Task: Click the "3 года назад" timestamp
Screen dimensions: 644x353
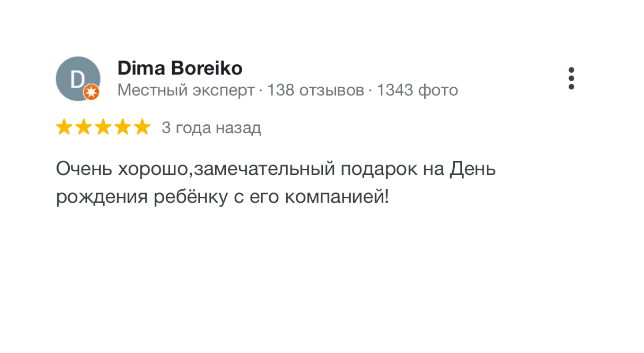Action: click(x=211, y=128)
